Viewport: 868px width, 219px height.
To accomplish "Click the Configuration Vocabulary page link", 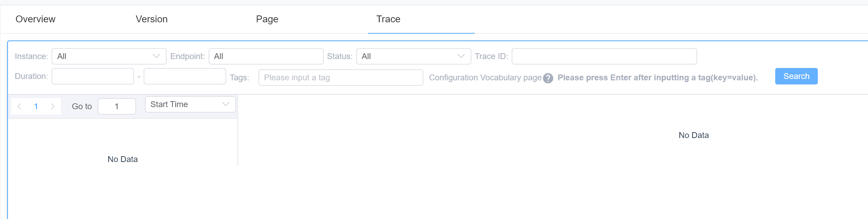I will point(485,78).
